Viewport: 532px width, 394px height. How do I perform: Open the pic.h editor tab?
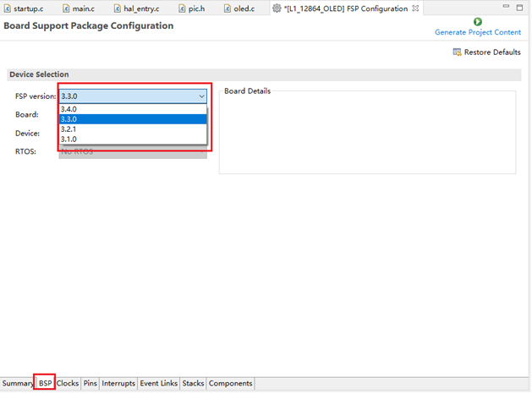[x=192, y=8]
